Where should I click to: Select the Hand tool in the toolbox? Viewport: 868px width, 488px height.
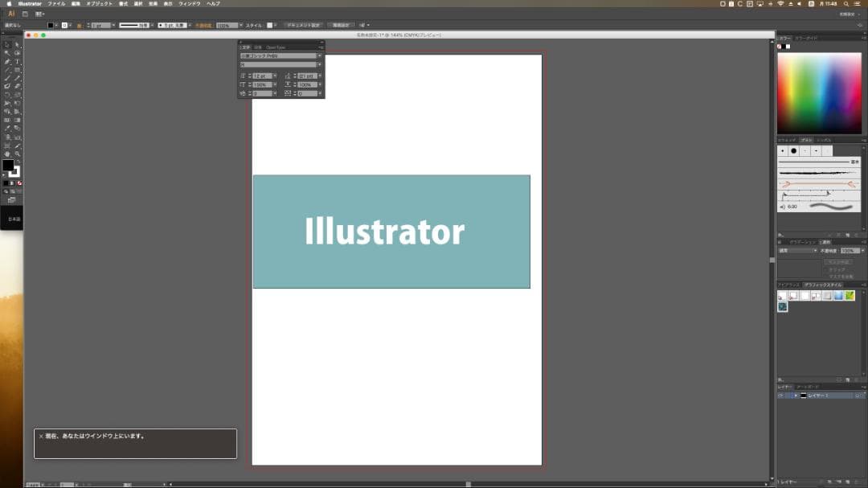[7, 154]
